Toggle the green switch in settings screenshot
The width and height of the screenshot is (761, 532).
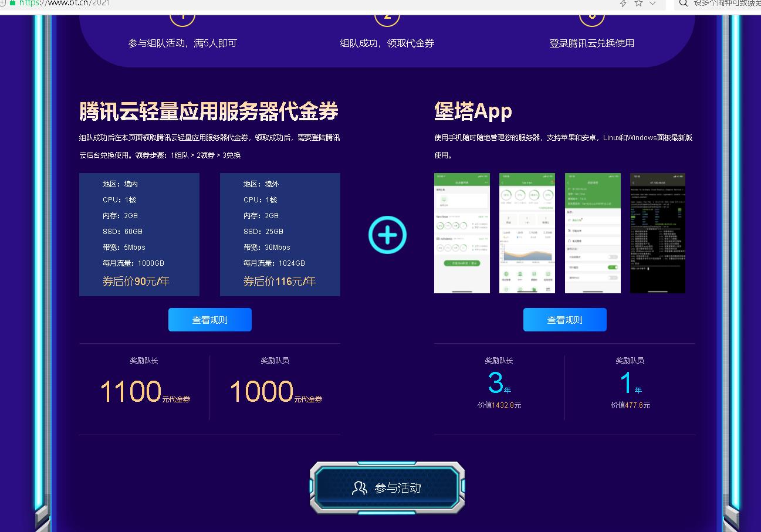[x=612, y=267]
